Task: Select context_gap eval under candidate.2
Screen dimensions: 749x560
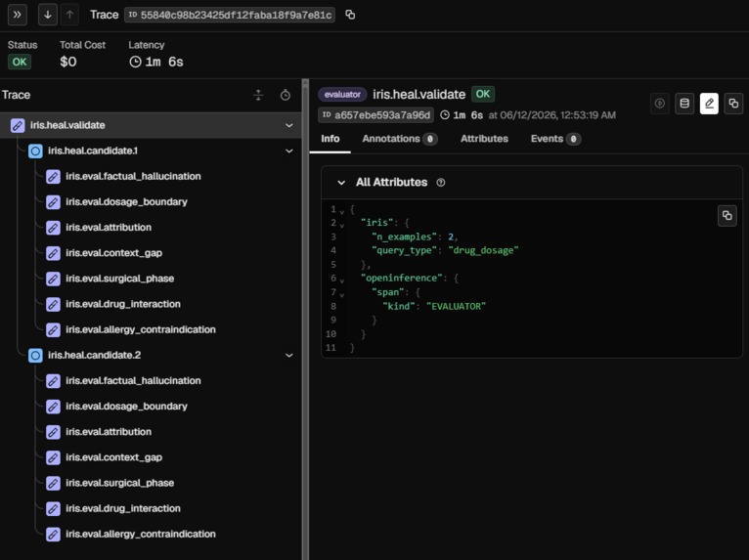Action: pyautogui.click(x=151, y=457)
